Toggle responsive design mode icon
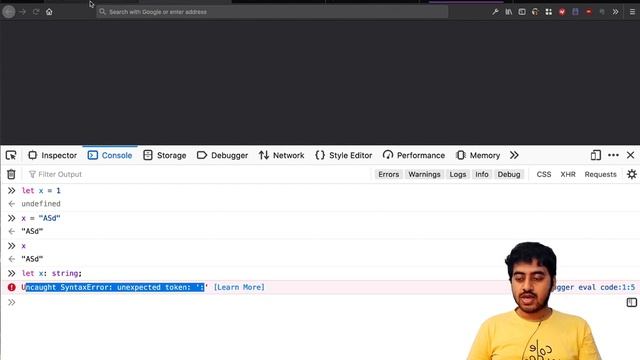Screen dimensions: 640x360 tap(596, 156)
